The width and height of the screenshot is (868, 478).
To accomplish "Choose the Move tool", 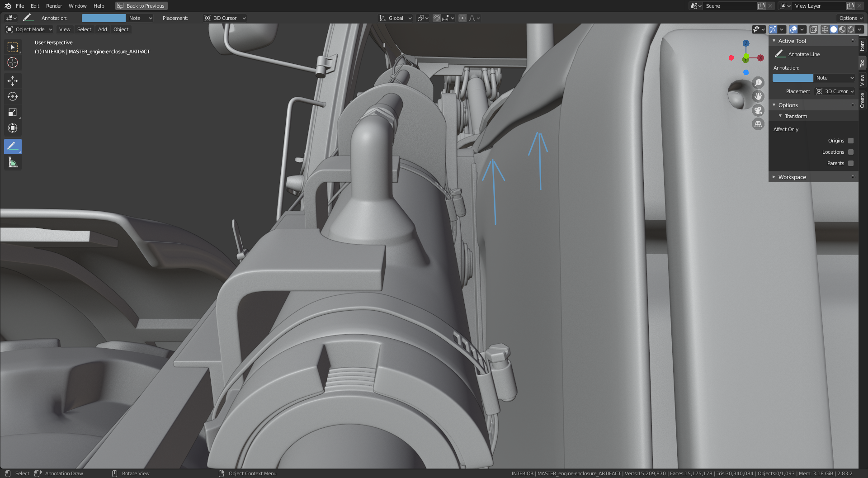I will point(13,81).
